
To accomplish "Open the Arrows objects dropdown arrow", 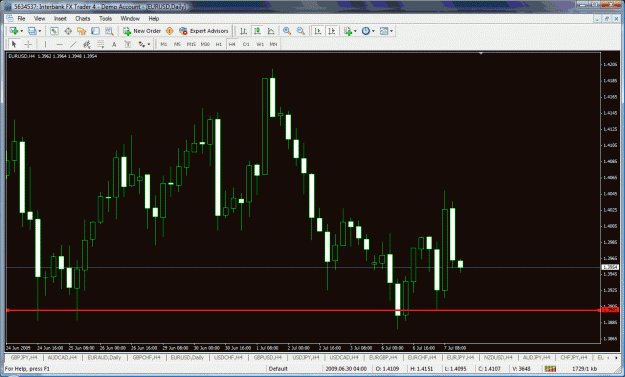I will click(x=149, y=44).
